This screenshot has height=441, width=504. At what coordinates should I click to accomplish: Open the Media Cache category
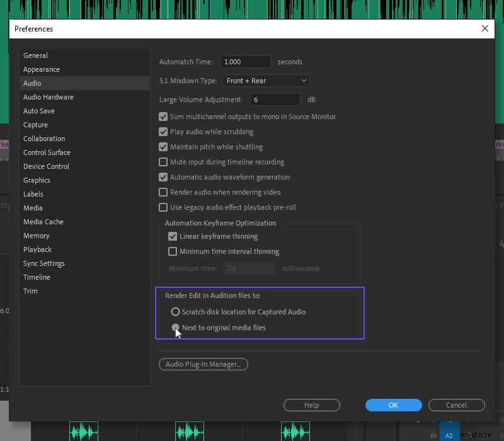click(43, 222)
